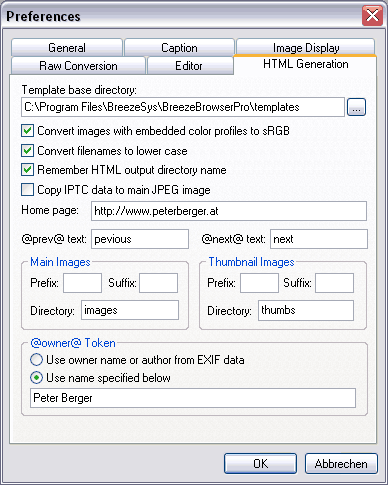Go to the Editor tab
This screenshot has height=485, width=388.
point(190,66)
